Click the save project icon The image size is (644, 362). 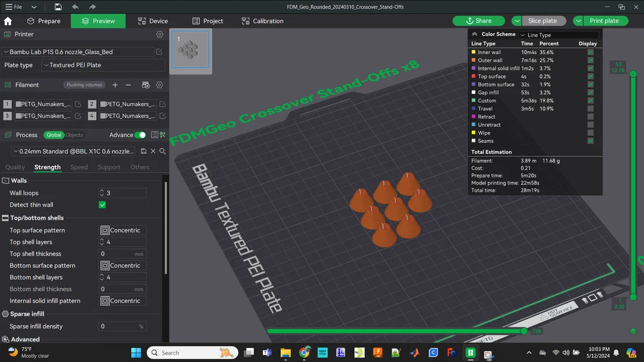pyautogui.click(x=58, y=7)
